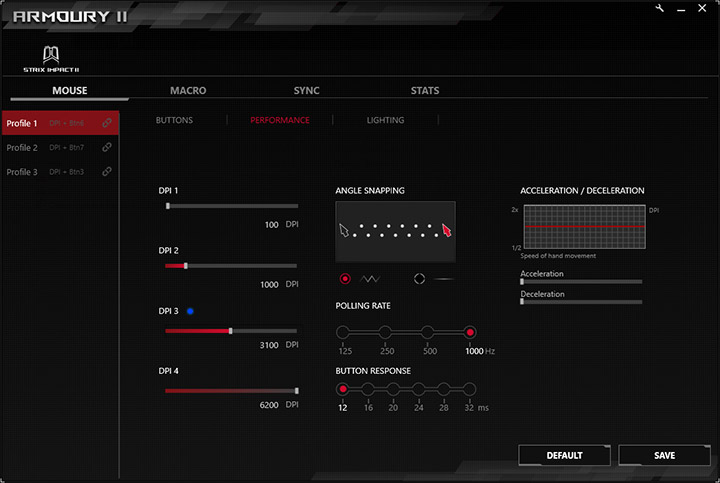Minimize the Armoury II window
Image resolution: width=720 pixels, height=483 pixels.
coord(681,9)
